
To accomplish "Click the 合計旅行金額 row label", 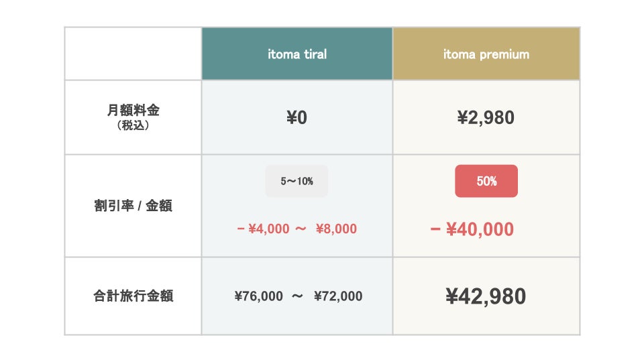I will coord(133,296).
